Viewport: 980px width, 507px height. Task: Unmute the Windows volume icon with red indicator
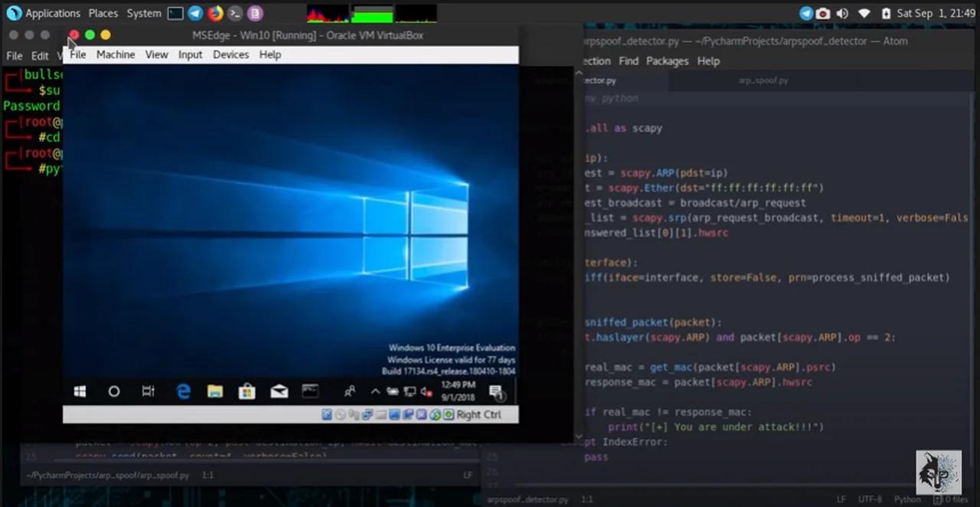[426, 391]
